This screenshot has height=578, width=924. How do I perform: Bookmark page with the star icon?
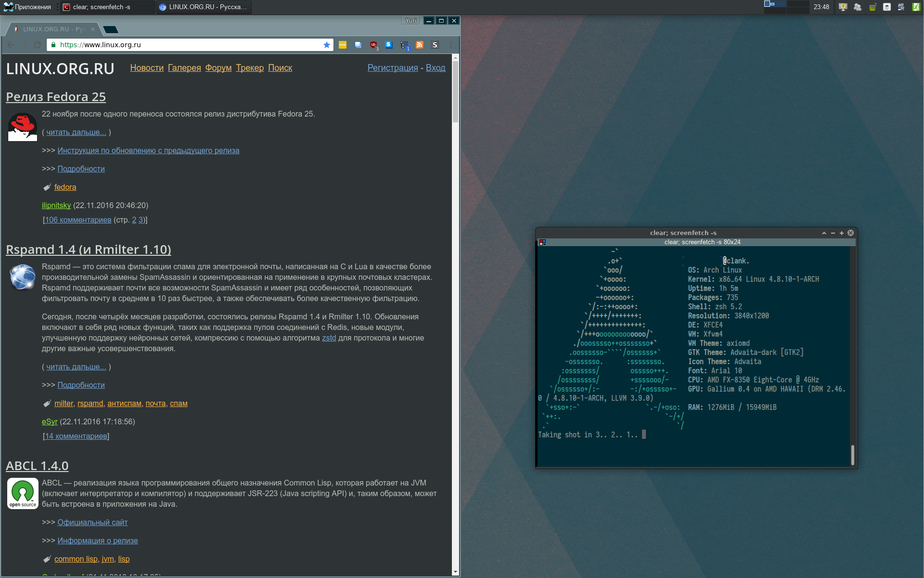click(327, 45)
